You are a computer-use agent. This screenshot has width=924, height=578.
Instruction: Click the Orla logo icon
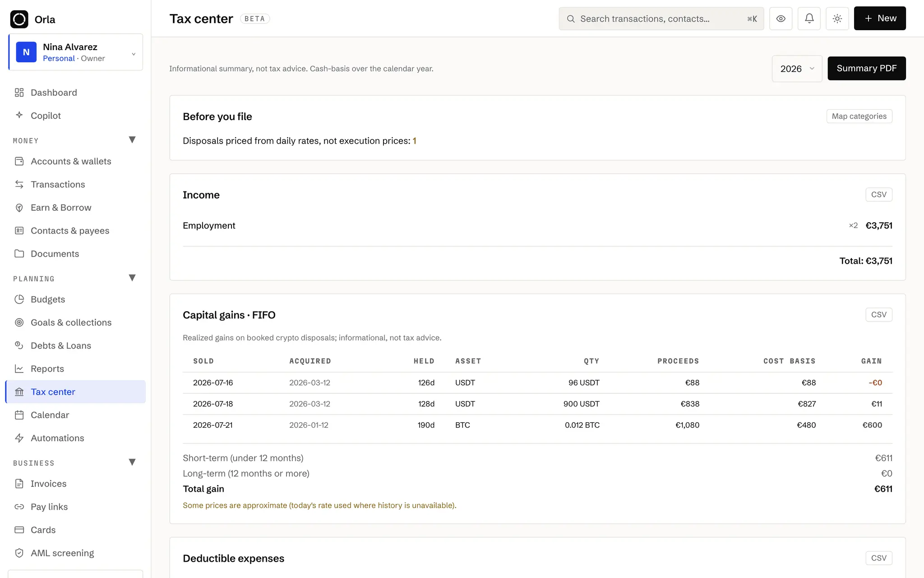19,19
